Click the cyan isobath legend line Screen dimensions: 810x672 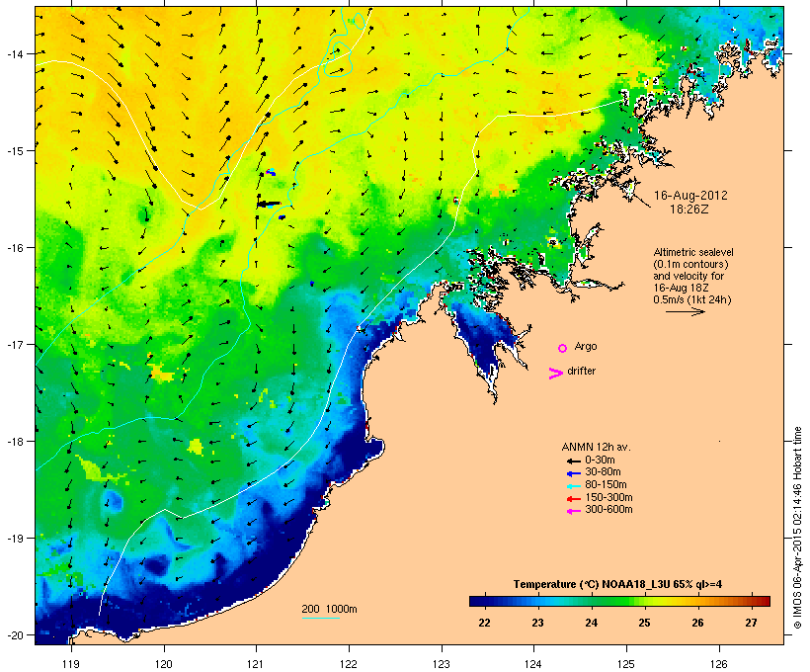321,618
